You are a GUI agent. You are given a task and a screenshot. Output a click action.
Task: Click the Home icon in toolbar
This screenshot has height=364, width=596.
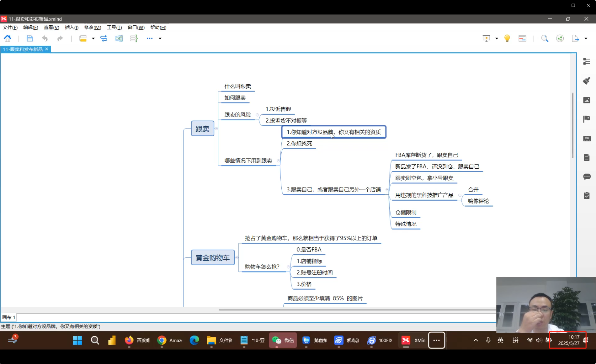click(7, 39)
